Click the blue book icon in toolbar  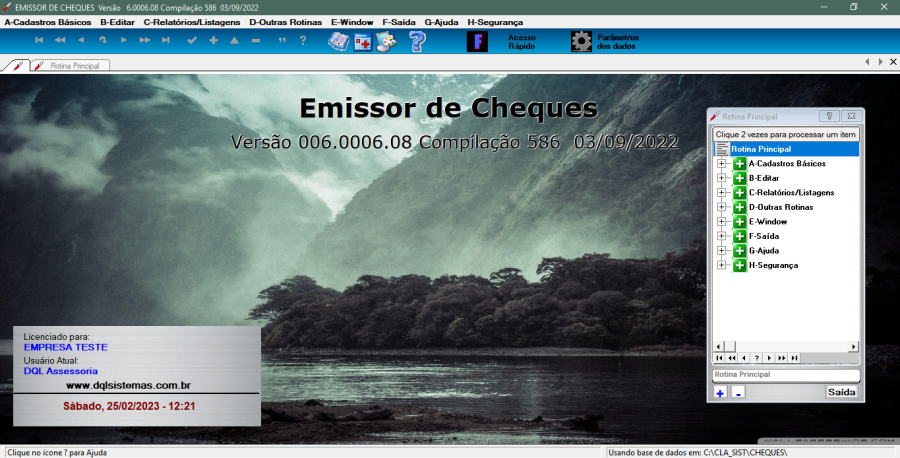338,41
